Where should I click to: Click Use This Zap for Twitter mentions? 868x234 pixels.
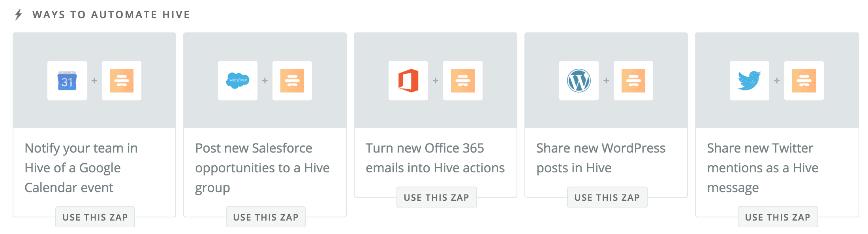click(x=778, y=217)
